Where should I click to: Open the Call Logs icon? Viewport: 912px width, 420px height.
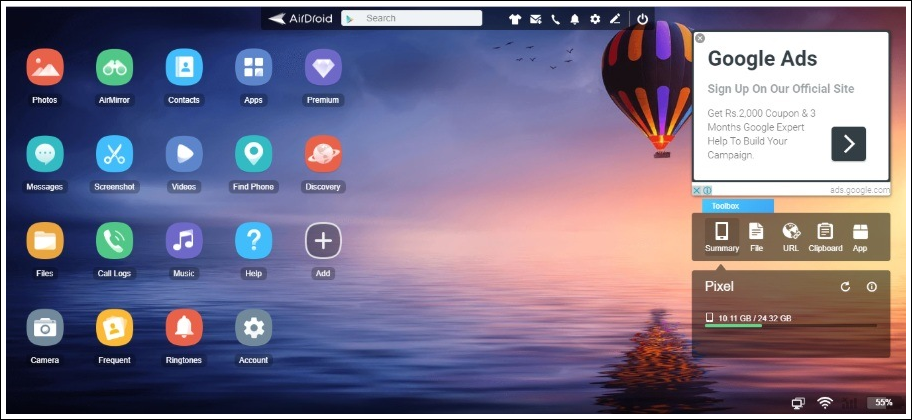click(114, 240)
